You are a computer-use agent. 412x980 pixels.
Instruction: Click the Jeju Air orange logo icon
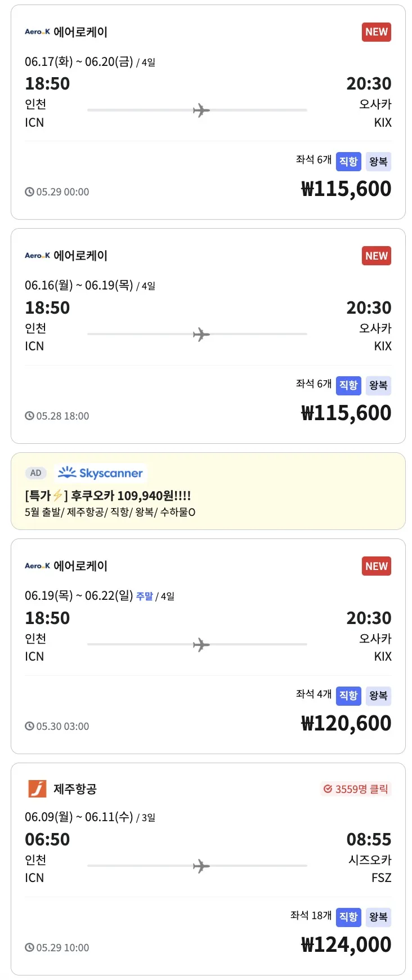(37, 789)
